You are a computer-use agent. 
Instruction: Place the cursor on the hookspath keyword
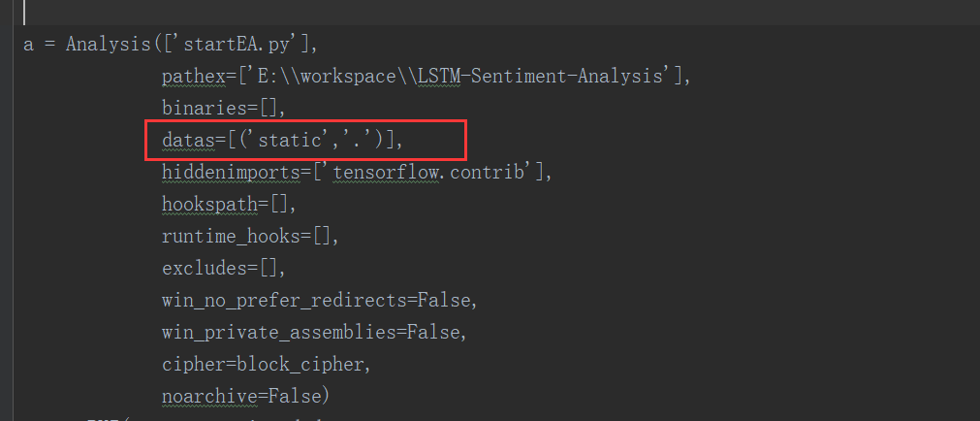pyautogui.click(x=209, y=204)
